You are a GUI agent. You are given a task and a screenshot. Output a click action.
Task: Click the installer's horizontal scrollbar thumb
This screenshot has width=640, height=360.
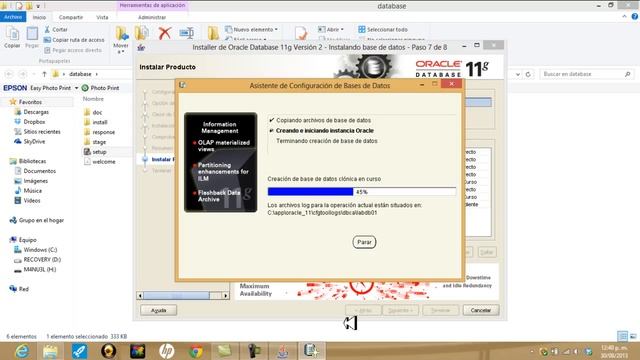(176, 295)
